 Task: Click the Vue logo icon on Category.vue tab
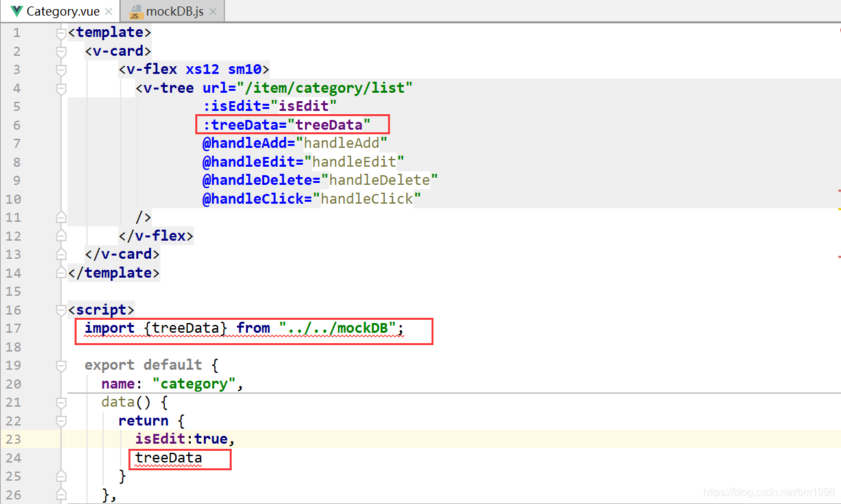[x=17, y=12]
